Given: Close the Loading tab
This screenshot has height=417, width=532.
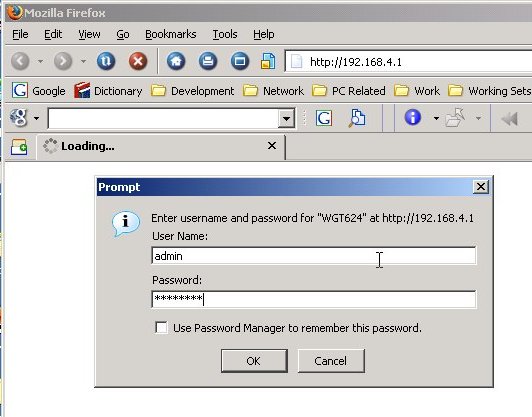Looking at the screenshot, I should click(272, 146).
